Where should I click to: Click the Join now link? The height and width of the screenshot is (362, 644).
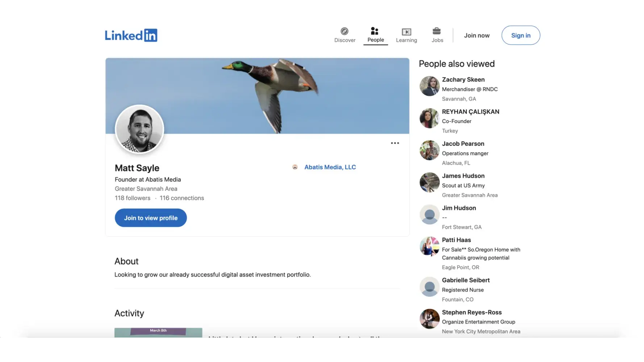pos(477,35)
